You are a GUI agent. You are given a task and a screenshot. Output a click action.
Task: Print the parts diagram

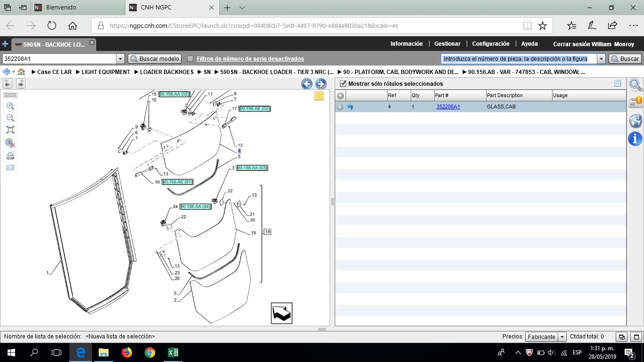(x=10, y=156)
